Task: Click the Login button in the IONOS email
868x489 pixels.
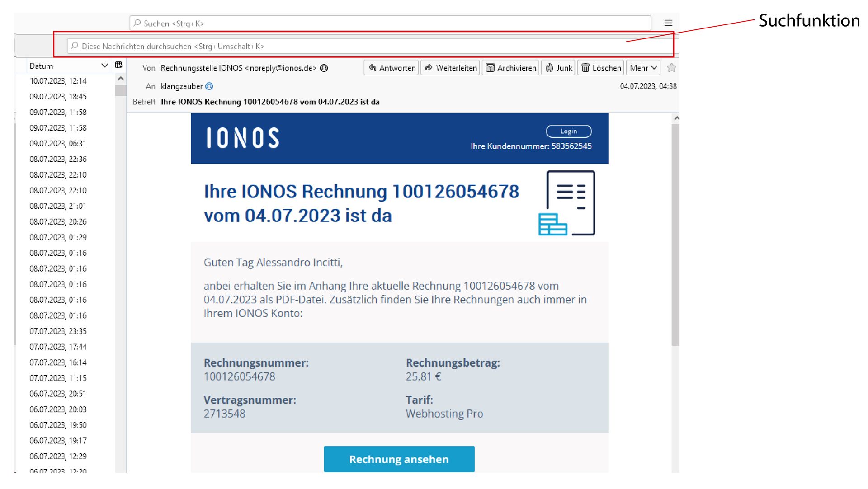Action: point(569,131)
